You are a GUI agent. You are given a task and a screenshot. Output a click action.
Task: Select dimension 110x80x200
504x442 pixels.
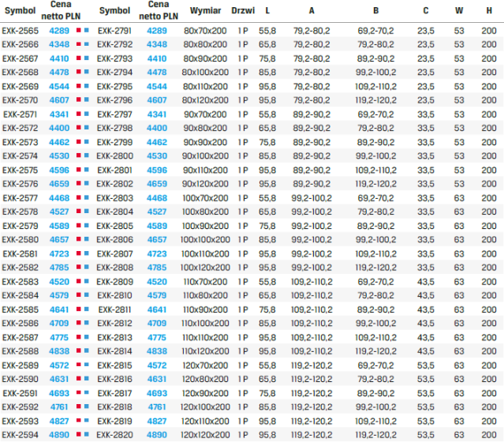205,295
